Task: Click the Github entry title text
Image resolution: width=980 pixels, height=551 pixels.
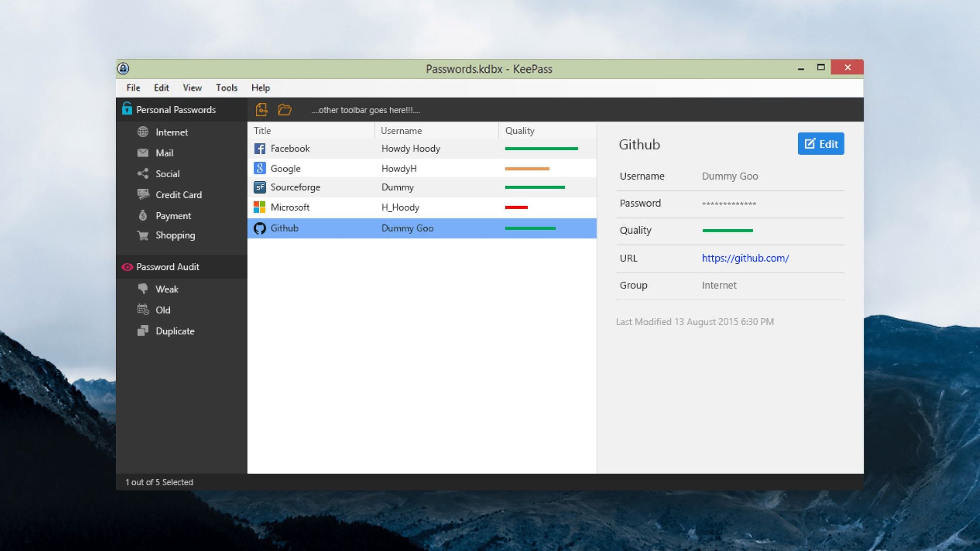Action: click(284, 228)
